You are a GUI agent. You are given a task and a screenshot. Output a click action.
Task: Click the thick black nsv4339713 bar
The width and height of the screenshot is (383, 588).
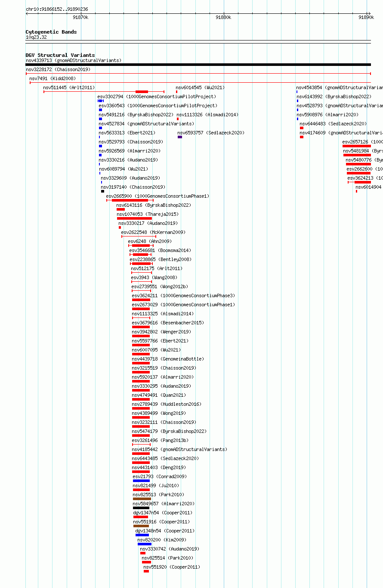[198, 65]
